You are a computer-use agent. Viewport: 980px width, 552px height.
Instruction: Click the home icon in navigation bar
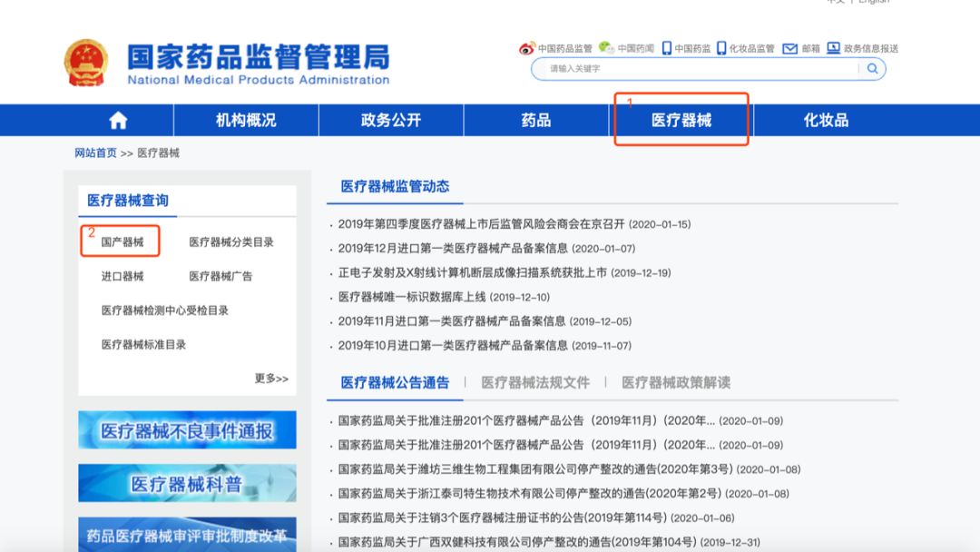coord(117,119)
